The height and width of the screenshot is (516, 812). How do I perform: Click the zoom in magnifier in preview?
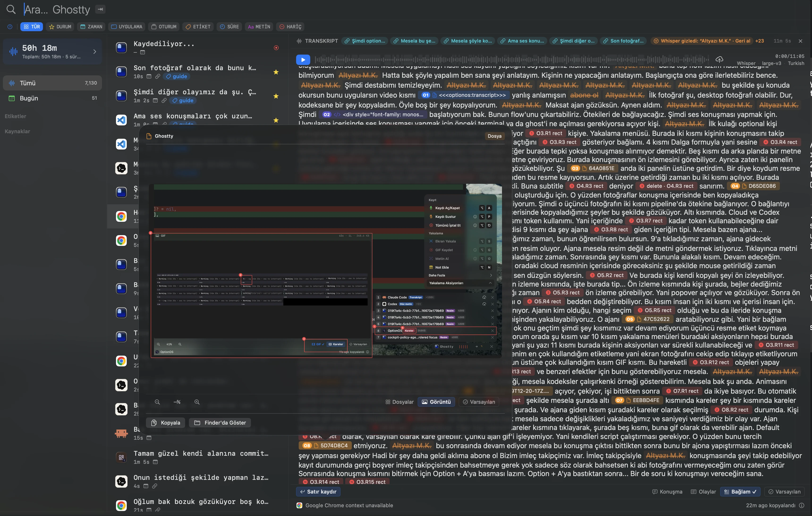[197, 402]
